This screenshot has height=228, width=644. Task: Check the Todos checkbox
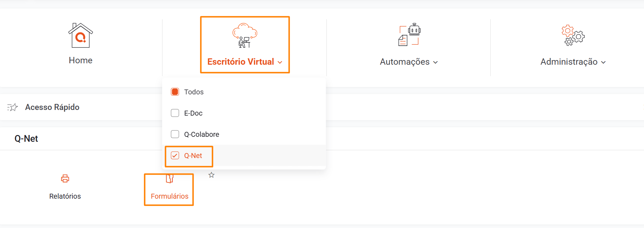click(175, 92)
